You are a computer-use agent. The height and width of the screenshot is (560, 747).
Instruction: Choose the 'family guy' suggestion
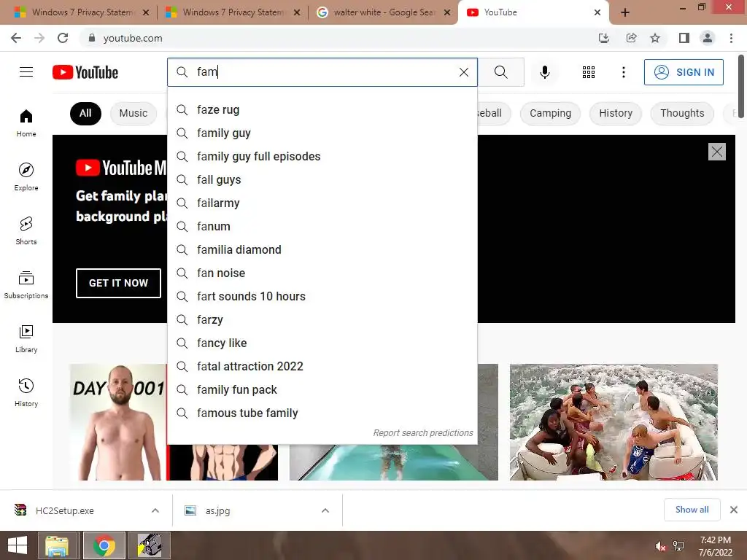coord(322,133)
